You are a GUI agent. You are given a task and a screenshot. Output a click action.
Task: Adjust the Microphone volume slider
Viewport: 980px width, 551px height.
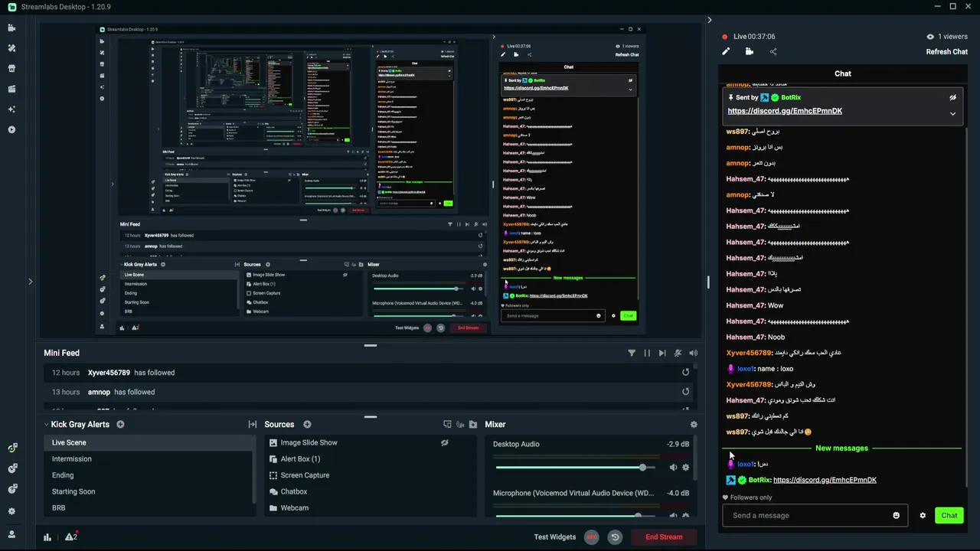pyautogui.click(x=577, y=515)
